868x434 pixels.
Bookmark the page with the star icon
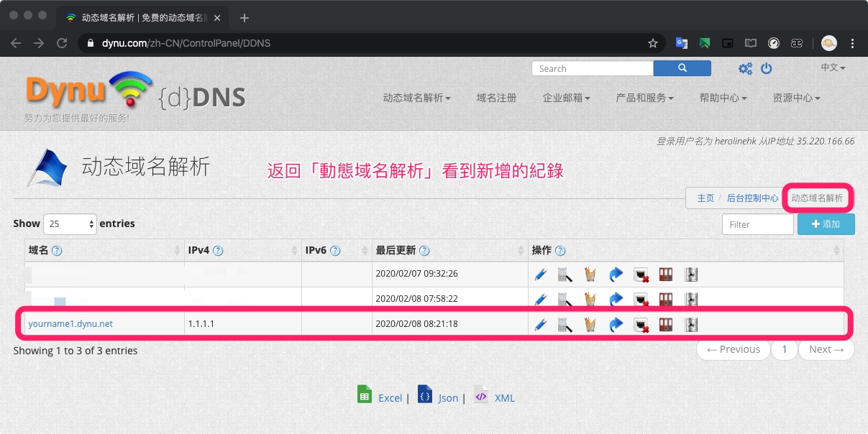653,43
